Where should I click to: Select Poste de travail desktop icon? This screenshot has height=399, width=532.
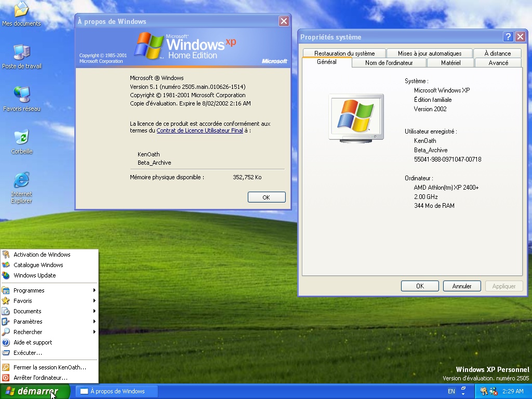pos(22,56)
